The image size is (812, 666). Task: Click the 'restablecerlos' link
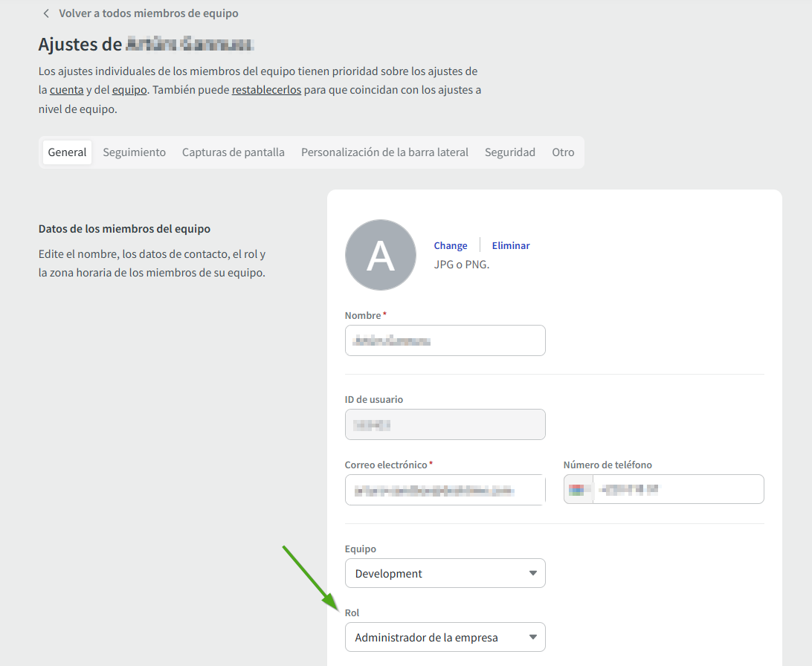coord(266,90)
